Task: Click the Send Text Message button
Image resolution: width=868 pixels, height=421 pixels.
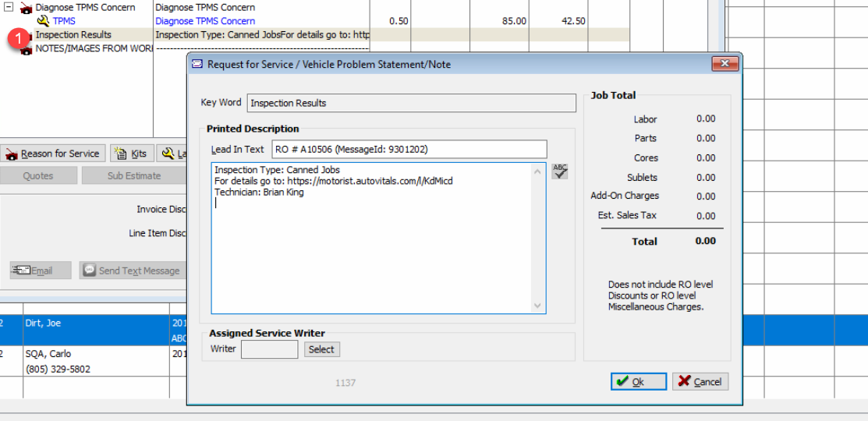Action: pyautogui.click(x=132, y=271)
